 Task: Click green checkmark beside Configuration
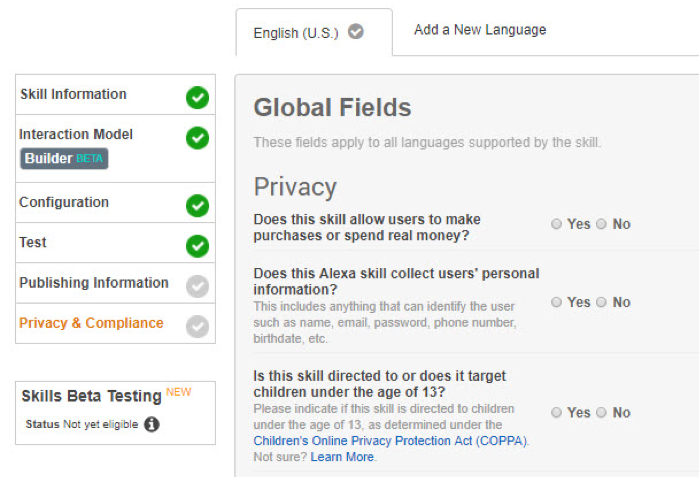[197, 205]
